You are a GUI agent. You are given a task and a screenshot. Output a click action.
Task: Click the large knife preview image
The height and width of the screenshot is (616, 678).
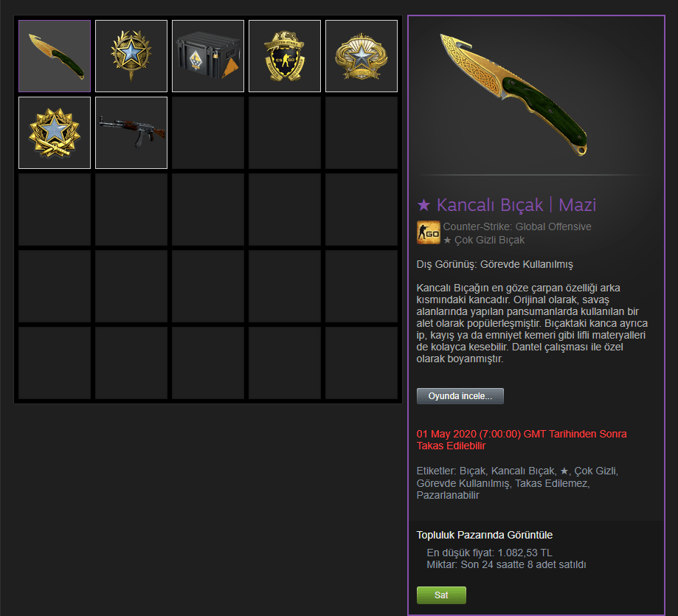(x=514, y=94)
